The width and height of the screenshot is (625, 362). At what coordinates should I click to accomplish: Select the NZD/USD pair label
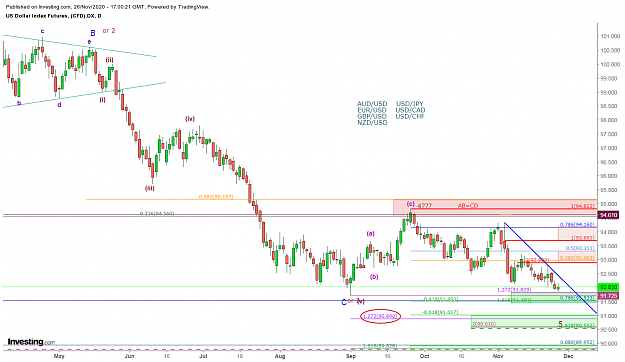[x=372, y=123]
